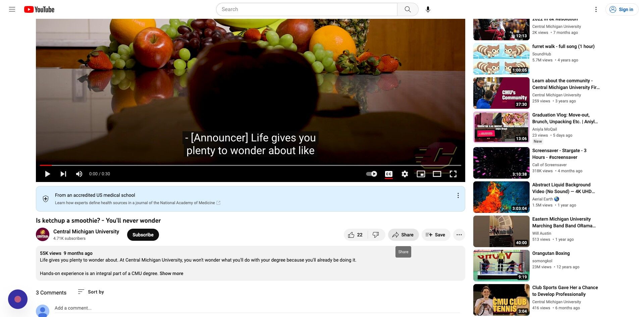This screenshot has height=317, width=644.
Task: Click Will Austin channel name
Action: pyautogui.click(x=541, y=233)
